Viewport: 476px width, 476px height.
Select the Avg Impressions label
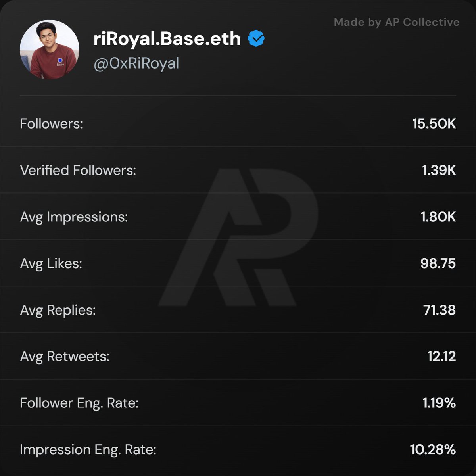pos(74,217)
